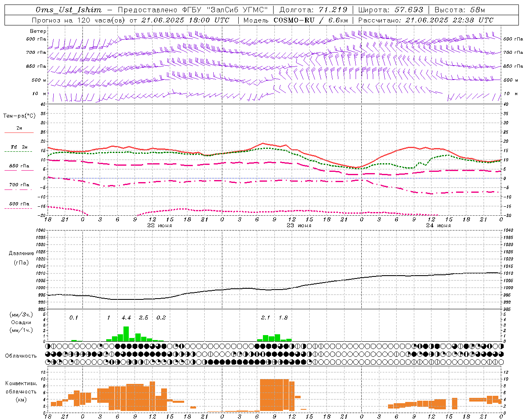Click the Модель COSMO-RU / 6.6км text

coord(296,20)
